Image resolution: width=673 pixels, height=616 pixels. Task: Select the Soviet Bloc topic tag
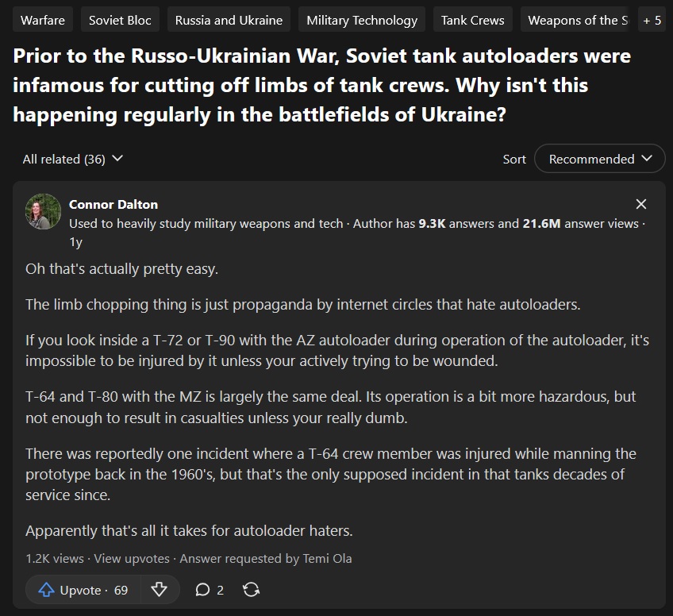point(120,20)
